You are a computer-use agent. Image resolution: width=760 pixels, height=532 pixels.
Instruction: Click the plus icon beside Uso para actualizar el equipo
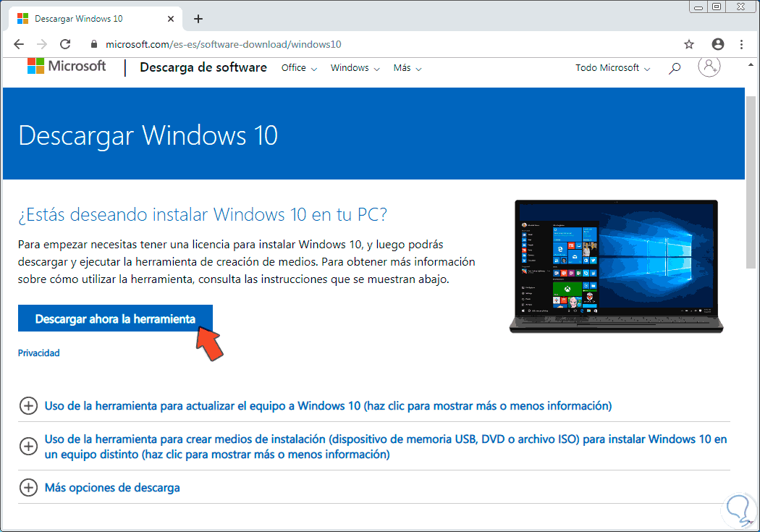pos(29,405)
